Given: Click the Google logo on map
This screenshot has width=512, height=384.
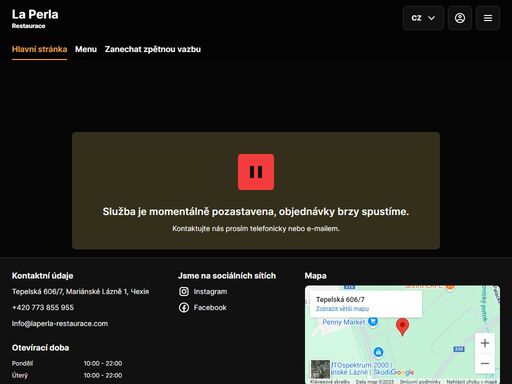Looking at the screenshot, I should [x=402, y=372].
